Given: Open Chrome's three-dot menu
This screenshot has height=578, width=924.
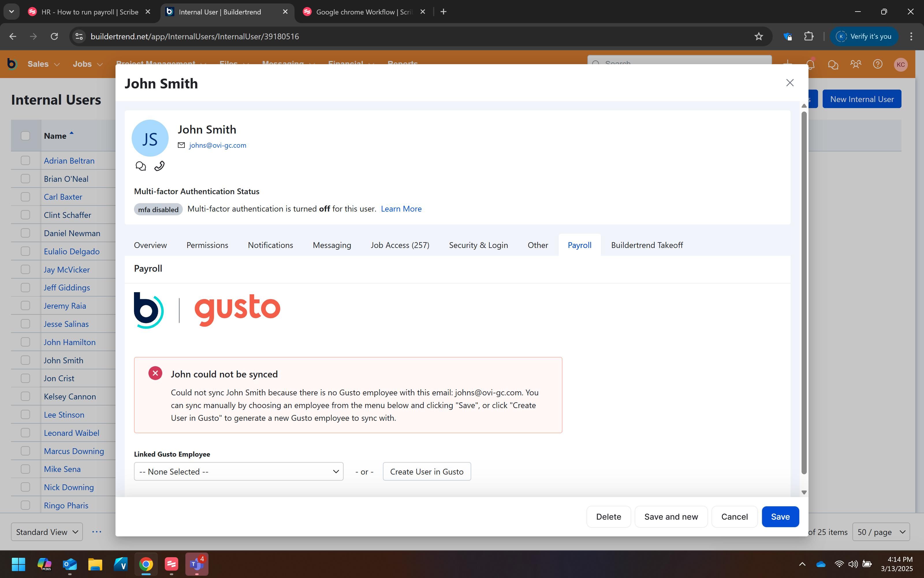Looking at the screenshot, I should pos(911,36).
